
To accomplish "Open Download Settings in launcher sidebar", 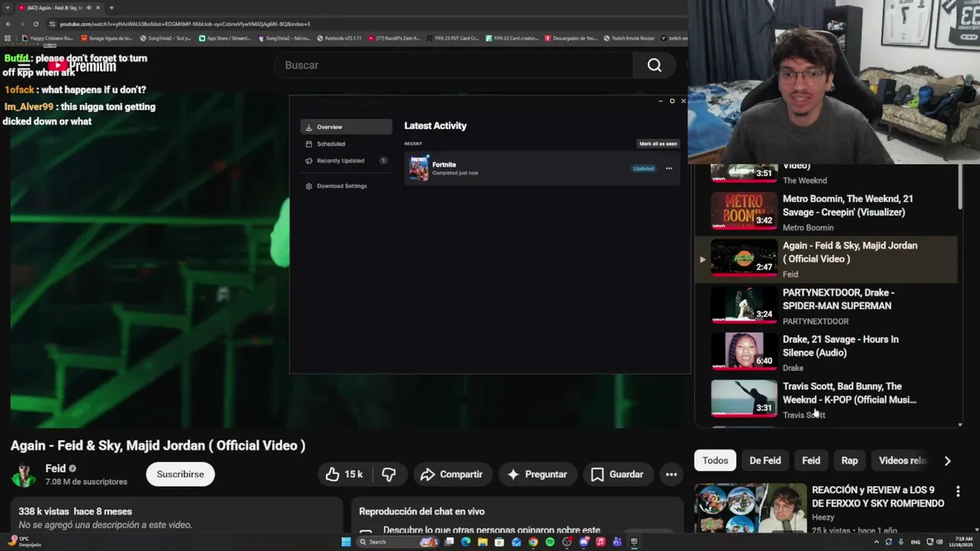I will click(346, 186).
